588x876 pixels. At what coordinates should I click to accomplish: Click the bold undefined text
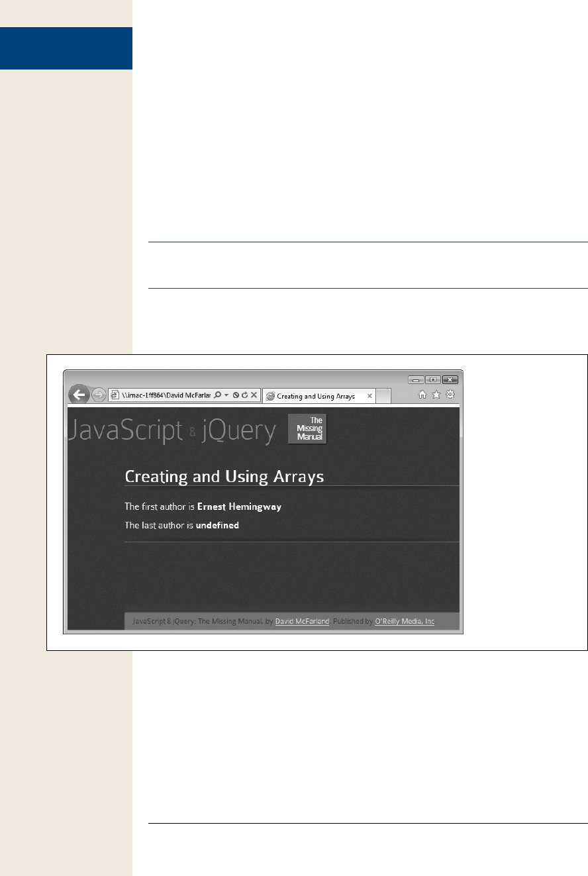pos(217,525)
